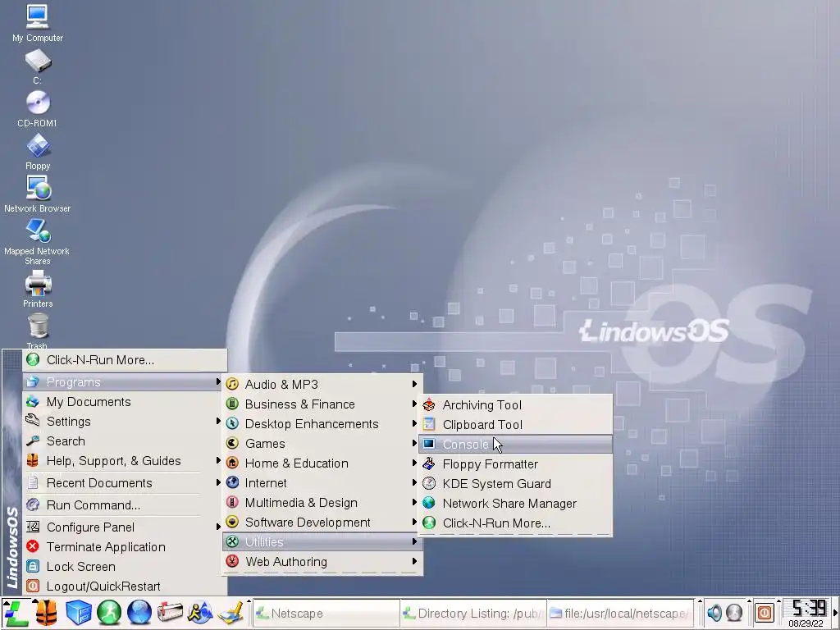Viewport: 840px width, 630px height.
Task: Click the desktop cleanup brush panel icon
Action: coord(231,614)
